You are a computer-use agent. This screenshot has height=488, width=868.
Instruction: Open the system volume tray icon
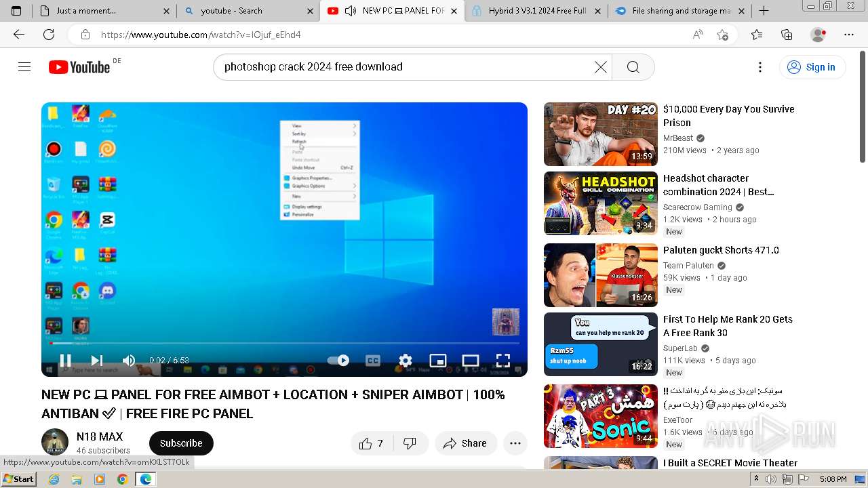[771, 479]
